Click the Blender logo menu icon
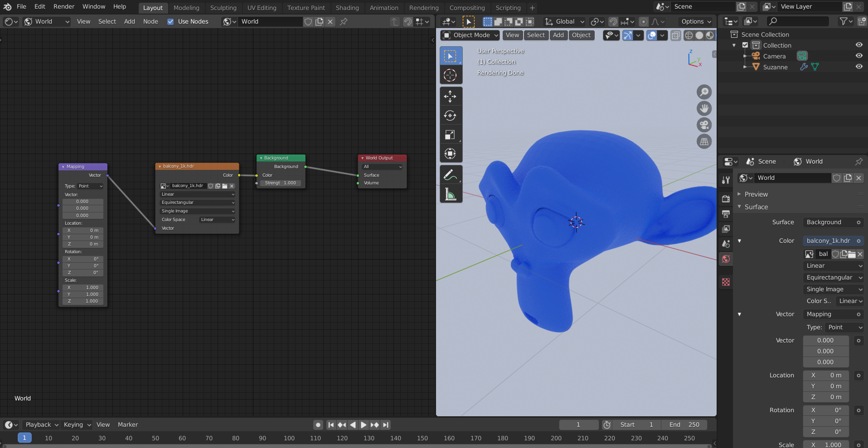The height and width of the screenshot is (448, 868). tap(7, 7)
